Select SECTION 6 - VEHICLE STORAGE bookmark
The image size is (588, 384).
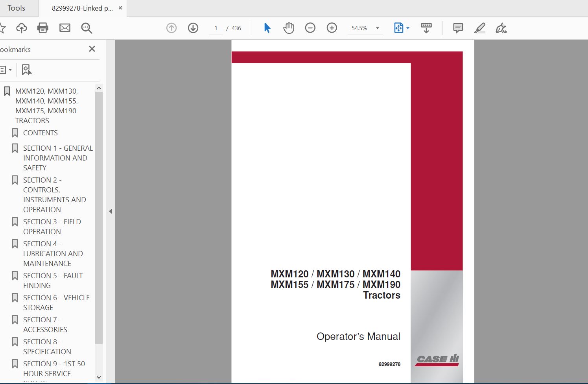point(56,303)
